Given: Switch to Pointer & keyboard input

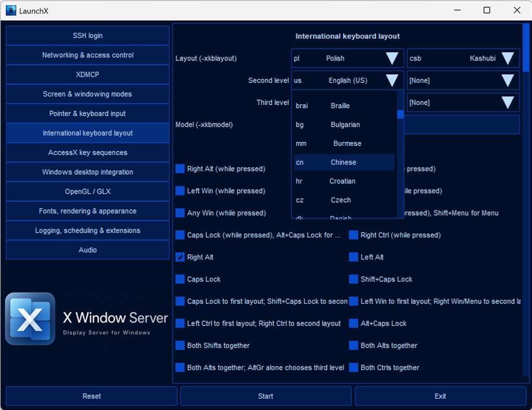Looking at the screenshot, I should pyautogui.click(x=88, y=114).
